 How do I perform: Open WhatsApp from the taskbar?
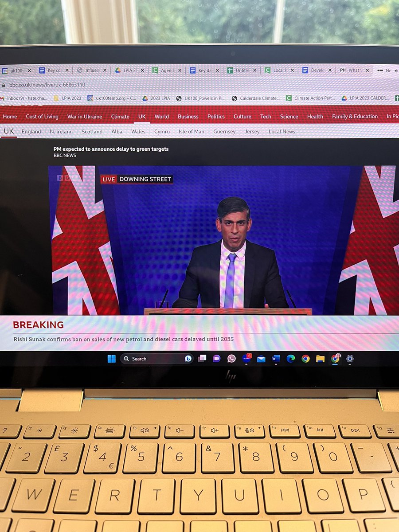click(231, 359)
